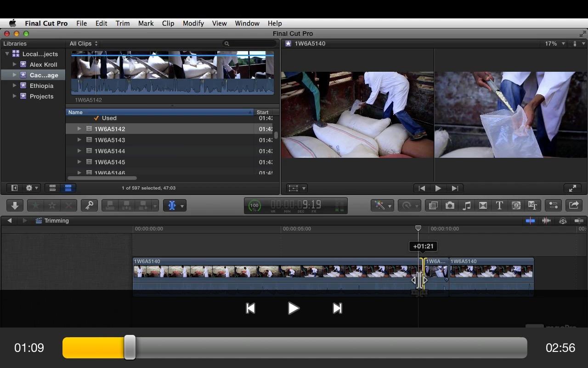The image size is (588, 368).
Task: Expand the Alex Kroll library
Action: [15, 64]
